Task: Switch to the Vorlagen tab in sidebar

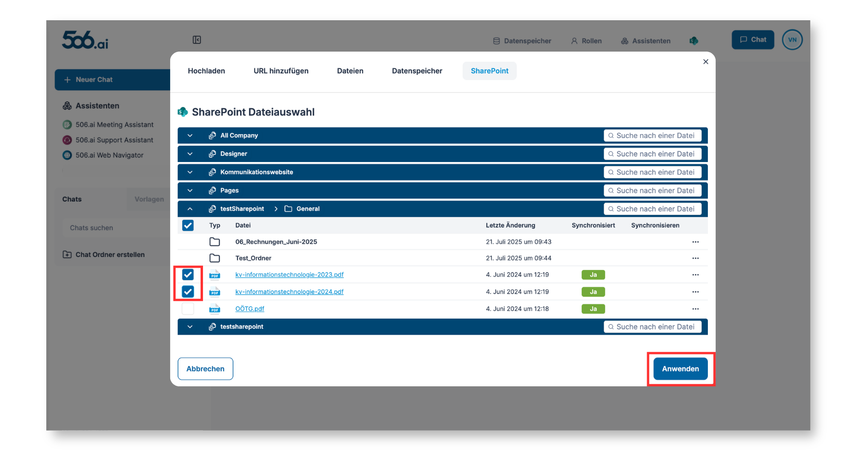Action: [x=149, y=199]
